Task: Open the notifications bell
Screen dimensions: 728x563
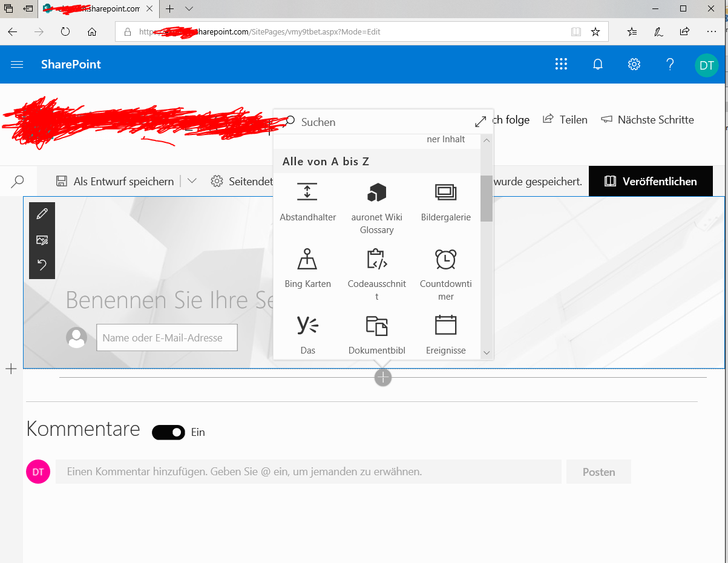Action: 598,65
